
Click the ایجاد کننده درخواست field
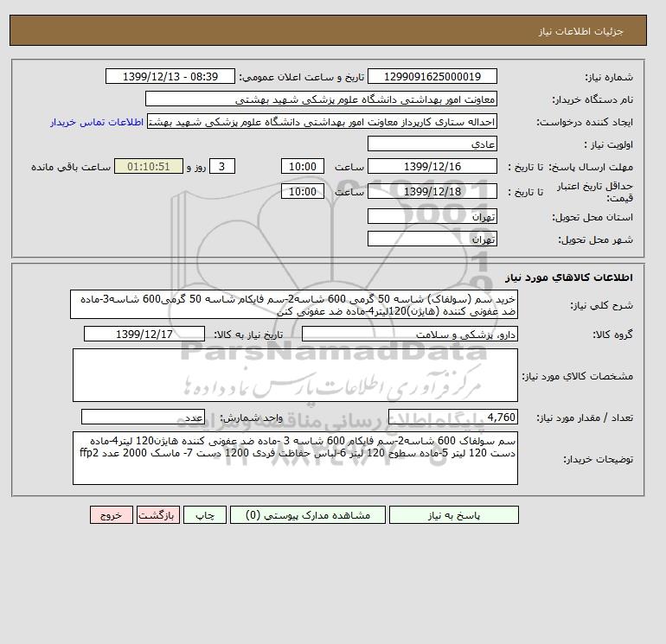pos(322,121)
